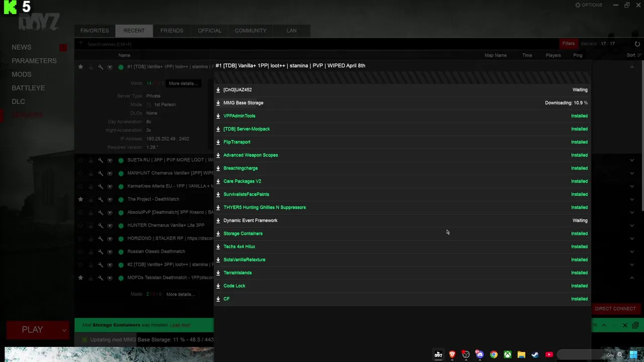This screenshot has height=362, width=644.
Task: Toggle favorite star on MOFOs Takistan Deathmatch
Action: pyautogui.click(x=80, y=278)
